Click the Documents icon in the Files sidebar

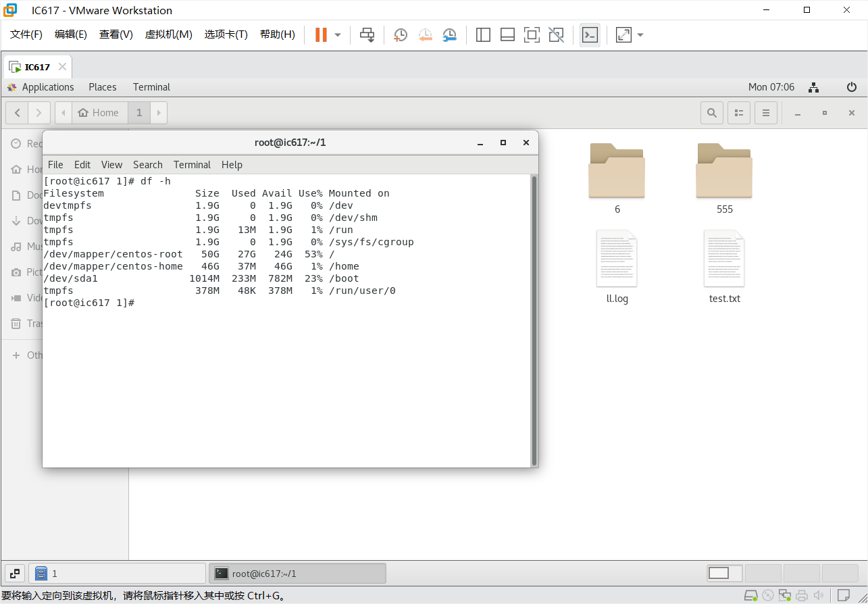click(x=16, y=195)
